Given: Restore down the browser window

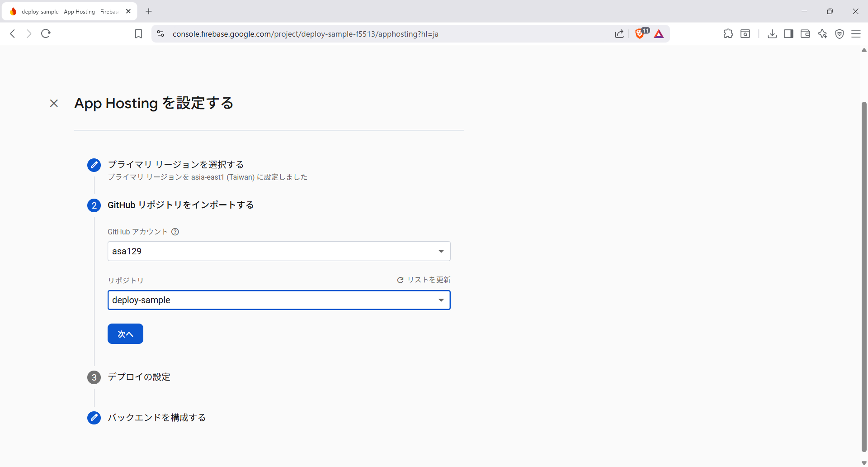Looking at the screenshot, I should (x=830, y=11).
